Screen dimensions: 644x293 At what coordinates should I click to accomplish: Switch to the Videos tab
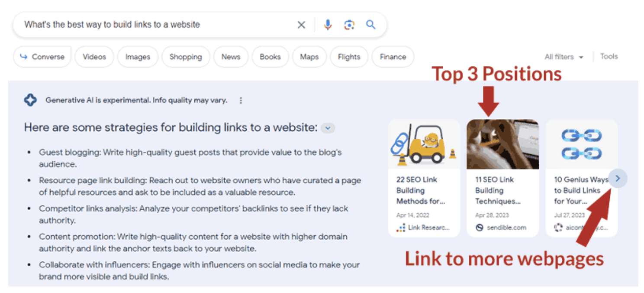point(94,57)
